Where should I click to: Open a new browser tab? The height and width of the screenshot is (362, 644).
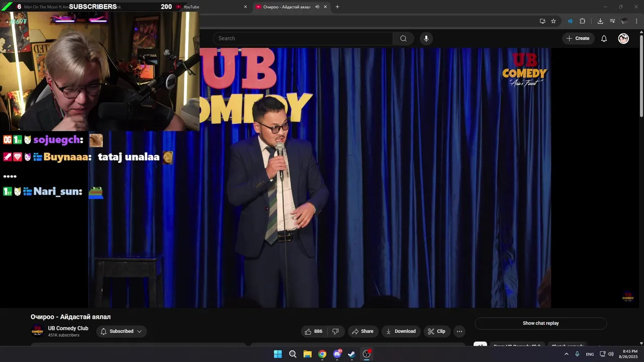337,7
